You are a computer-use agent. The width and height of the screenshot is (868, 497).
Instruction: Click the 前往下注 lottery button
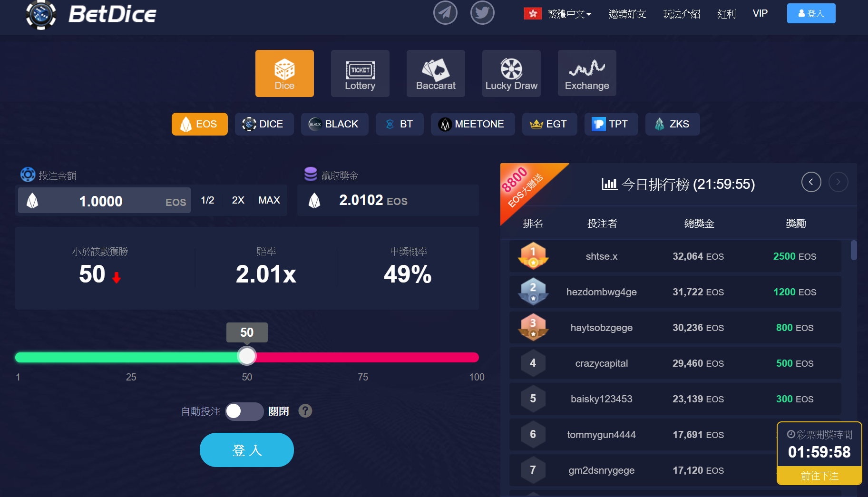pyautogui.click(x=819, y=476)
